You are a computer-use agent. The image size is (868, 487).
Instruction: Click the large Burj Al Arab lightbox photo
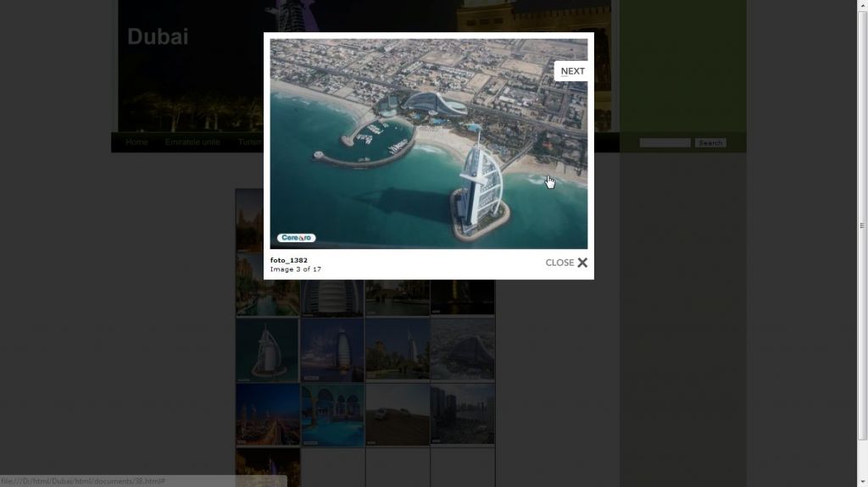click(428, 144)
